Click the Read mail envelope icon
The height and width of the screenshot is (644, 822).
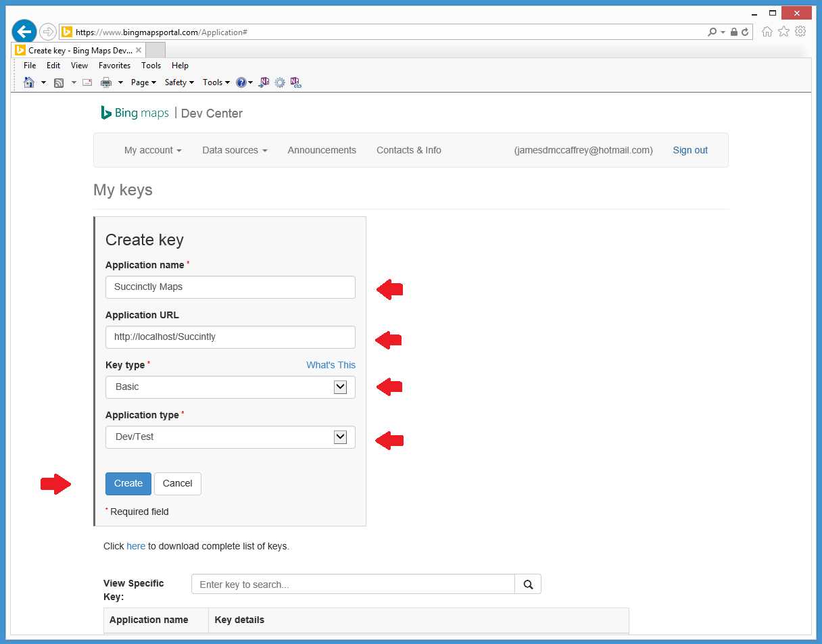click(x=87, y=82)
